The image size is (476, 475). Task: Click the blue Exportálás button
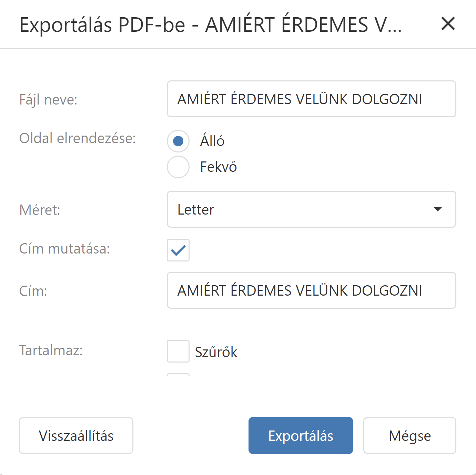point(300,436)
